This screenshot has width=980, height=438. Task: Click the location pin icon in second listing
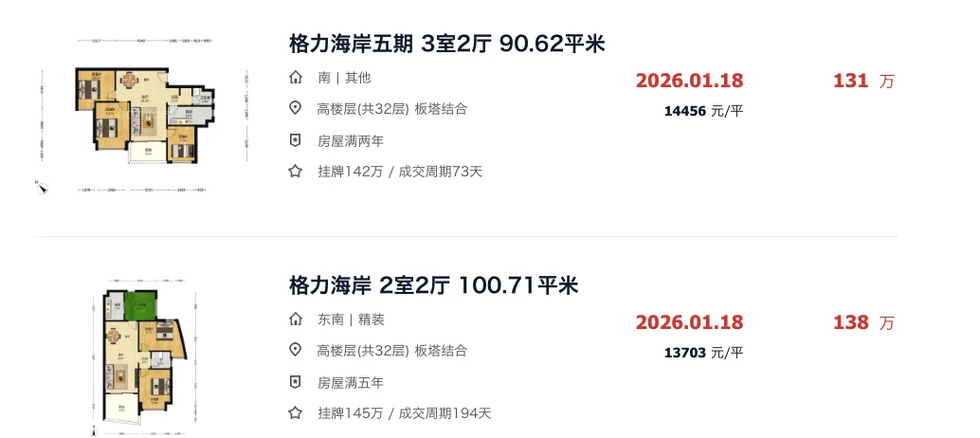[x=296, y=350]
